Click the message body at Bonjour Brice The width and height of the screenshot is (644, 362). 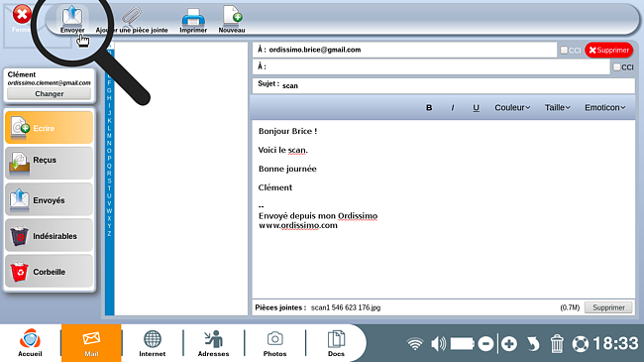click(x=287, y=131)
